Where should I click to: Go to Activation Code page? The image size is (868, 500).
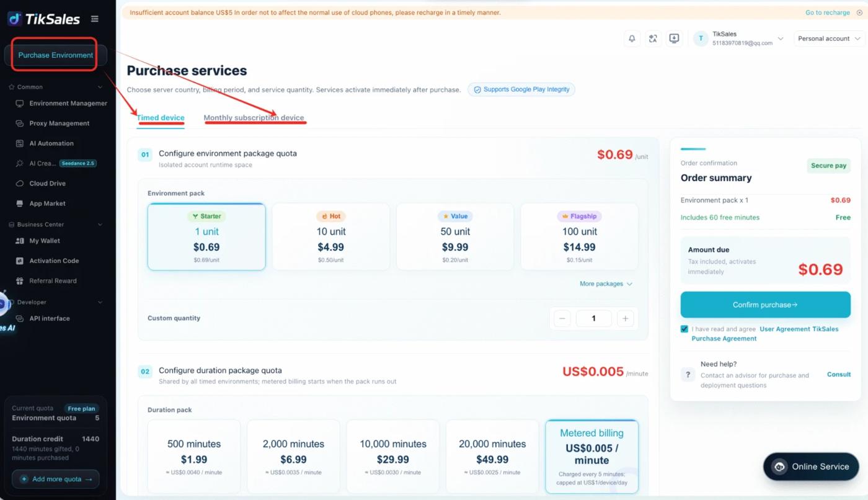47,261
